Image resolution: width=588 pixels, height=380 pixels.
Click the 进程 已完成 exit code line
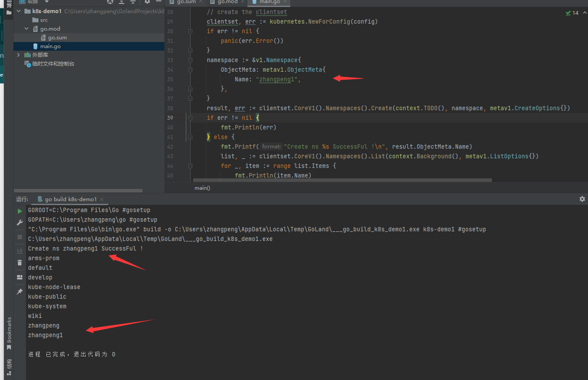click(72, 355)
